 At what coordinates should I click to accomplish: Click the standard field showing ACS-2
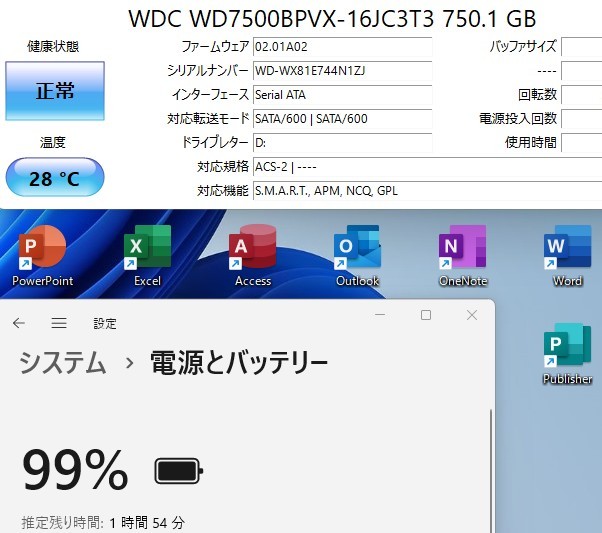tap(427, 167)
